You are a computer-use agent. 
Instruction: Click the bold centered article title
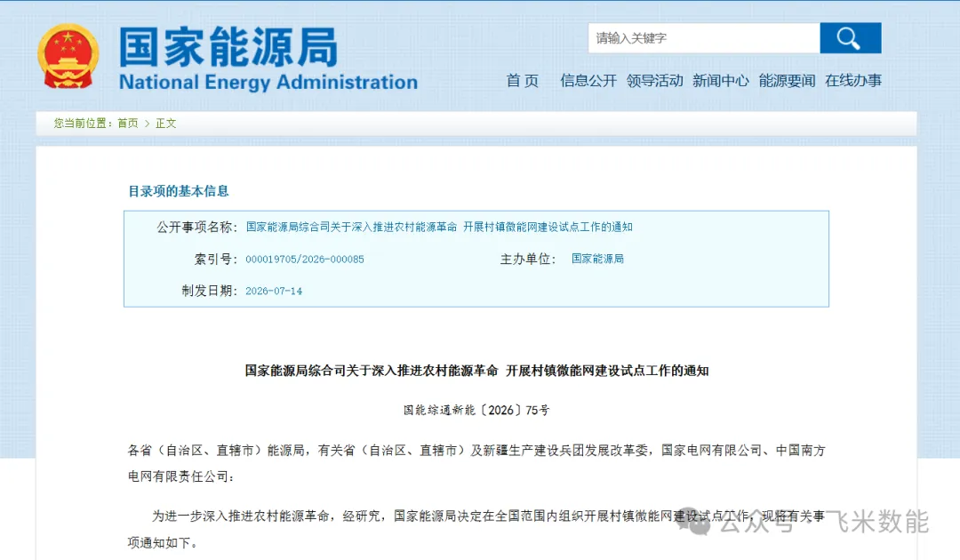coord(477,371)
